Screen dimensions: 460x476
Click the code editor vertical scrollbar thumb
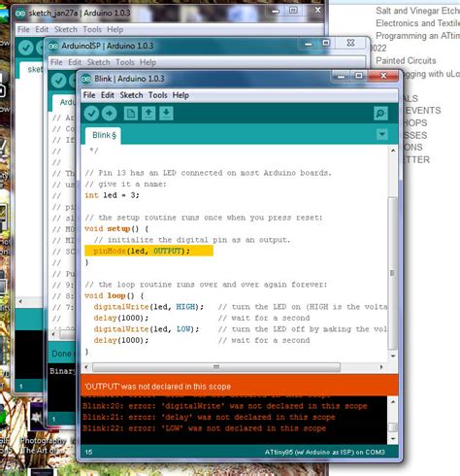[392, 273]
